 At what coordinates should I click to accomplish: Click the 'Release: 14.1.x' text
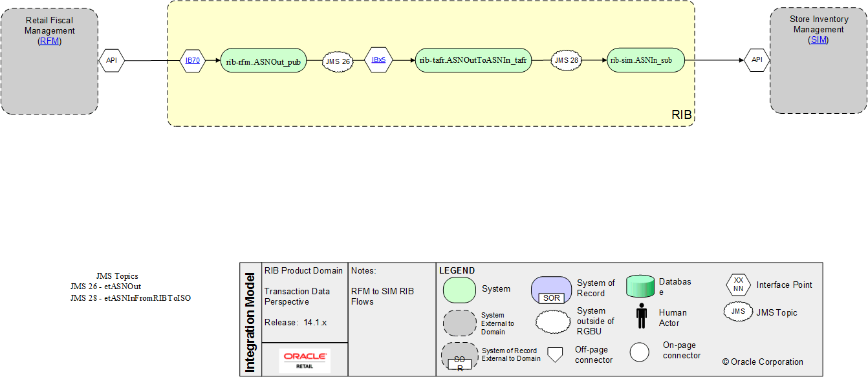coord(296,322)
